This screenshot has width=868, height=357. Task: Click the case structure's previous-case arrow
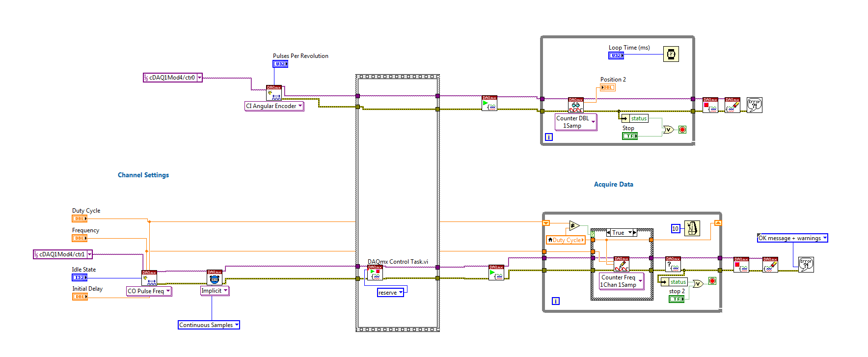pos(609,233)
